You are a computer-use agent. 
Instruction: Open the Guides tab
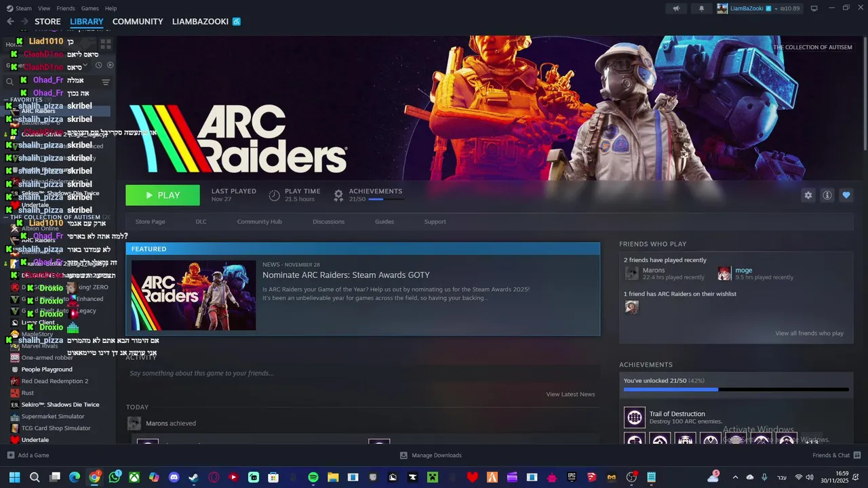pos(384,222)
